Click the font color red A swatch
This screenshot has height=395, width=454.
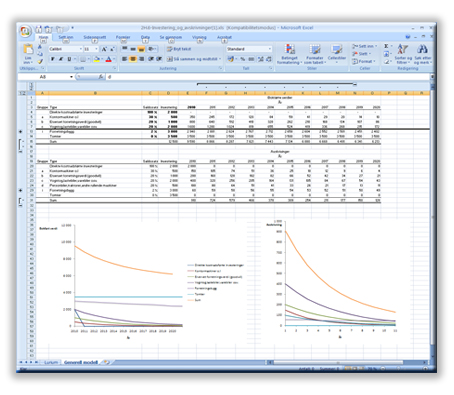pos(108,59)
